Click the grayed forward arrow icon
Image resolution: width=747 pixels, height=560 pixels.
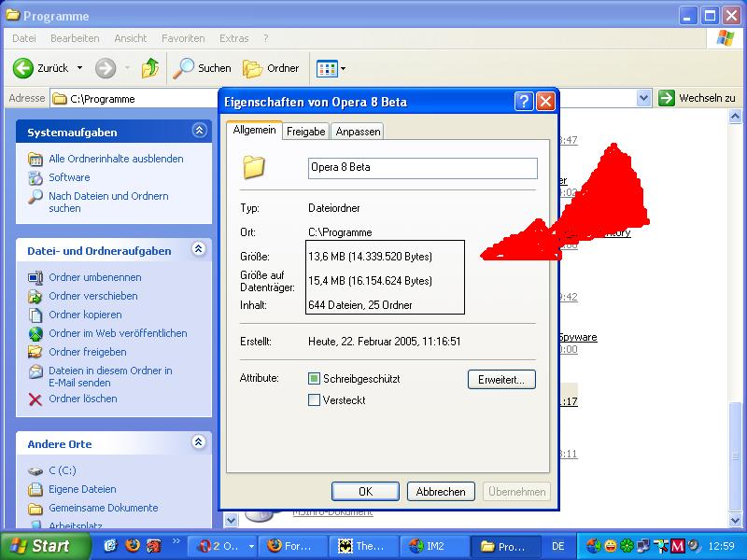click(106, 68)
